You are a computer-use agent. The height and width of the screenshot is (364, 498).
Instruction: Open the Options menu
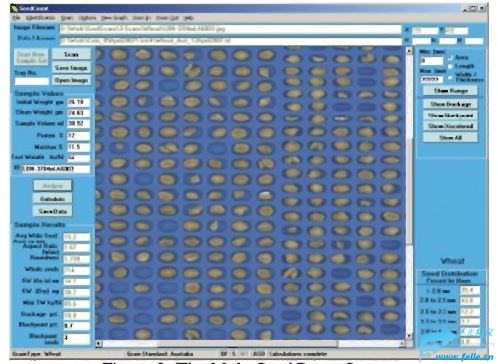point(87,18)
